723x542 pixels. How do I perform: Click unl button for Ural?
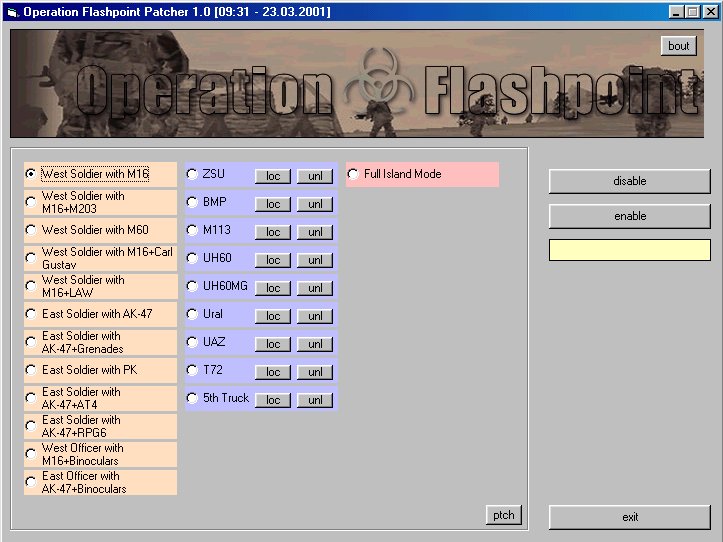315,316
